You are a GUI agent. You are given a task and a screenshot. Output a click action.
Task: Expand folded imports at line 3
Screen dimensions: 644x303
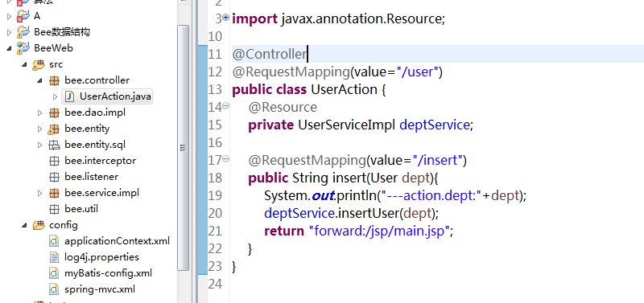226,18
